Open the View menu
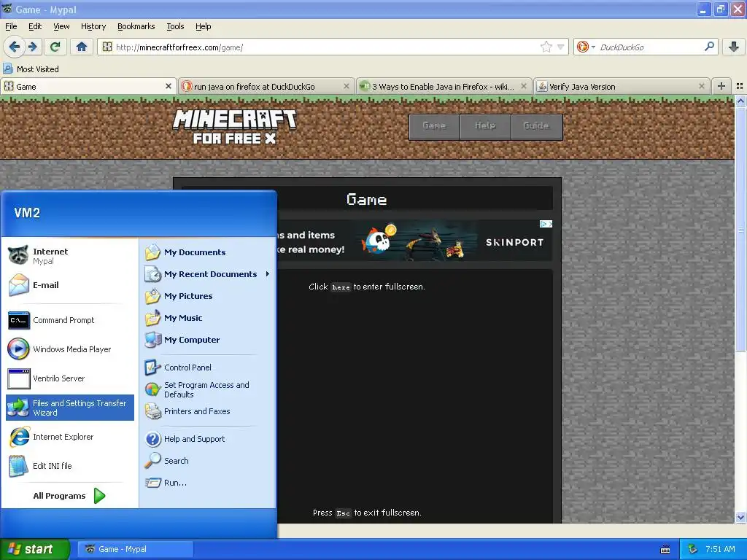The width and height of the screenshot is (747, 560). tap(61, 26)
